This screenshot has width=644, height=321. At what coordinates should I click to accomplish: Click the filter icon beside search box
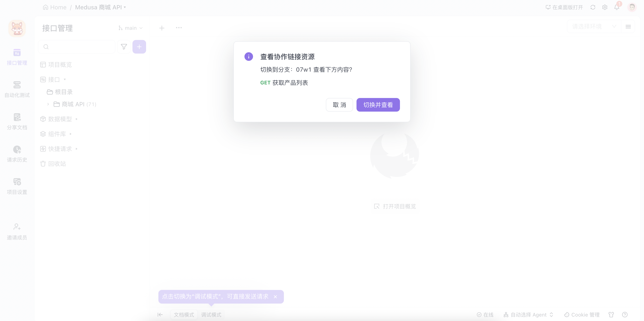124,47
